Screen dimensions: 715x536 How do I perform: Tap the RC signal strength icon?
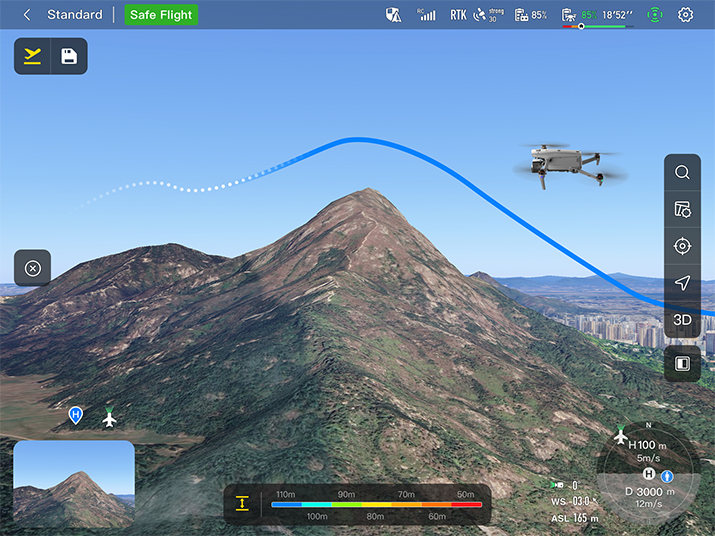427,15
